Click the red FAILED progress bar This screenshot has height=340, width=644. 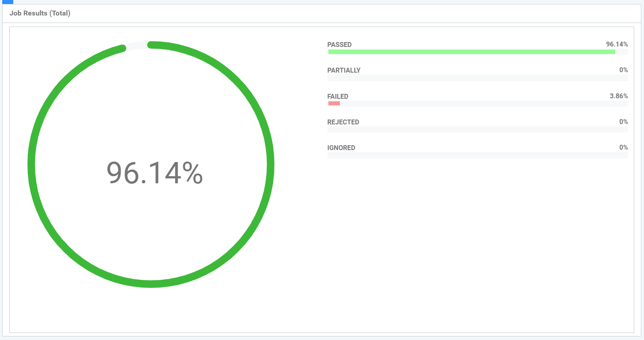tap(334, 104)
